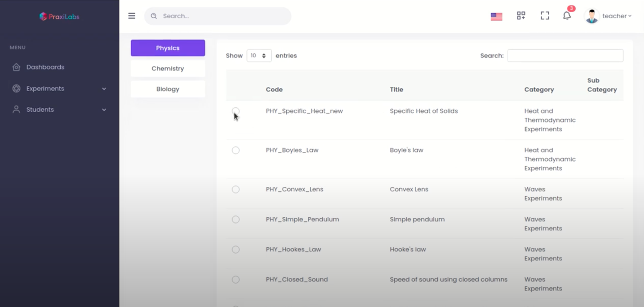Switch to the Chemistry tab
This screenshot has width=644, height=307.
[x=168, y=69]
